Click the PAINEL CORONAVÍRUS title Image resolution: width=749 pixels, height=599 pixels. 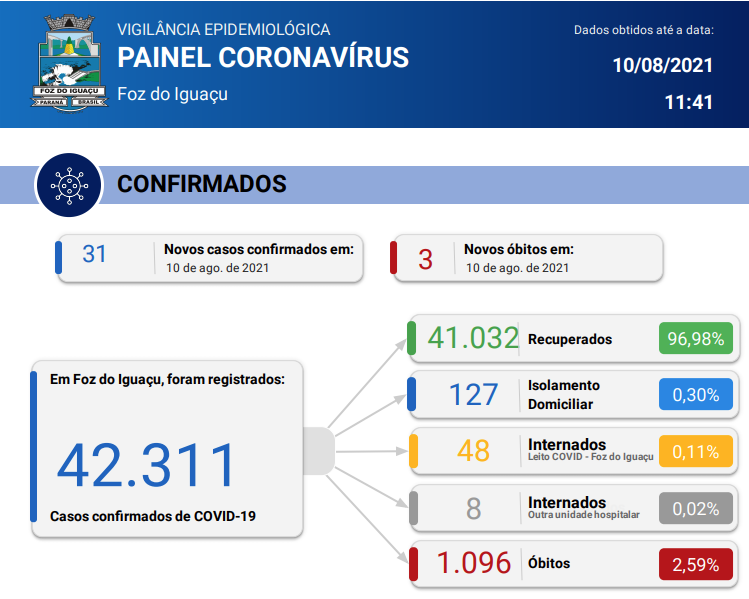click(x=263, y=58)
